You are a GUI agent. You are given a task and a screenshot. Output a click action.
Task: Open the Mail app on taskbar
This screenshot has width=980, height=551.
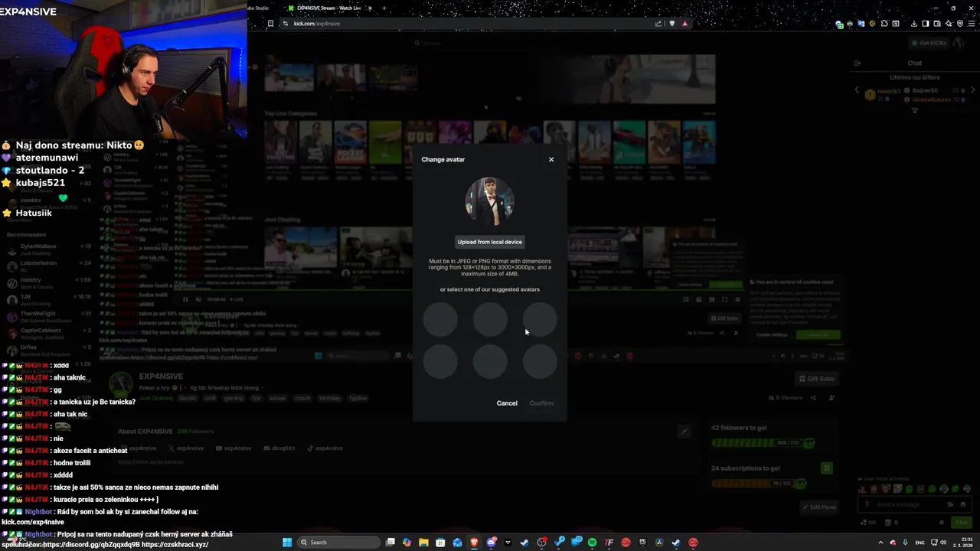(457, 543)
